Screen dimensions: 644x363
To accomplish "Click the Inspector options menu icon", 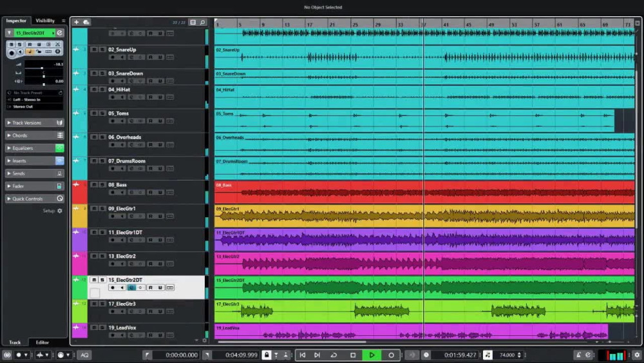I will pos(63,21).
